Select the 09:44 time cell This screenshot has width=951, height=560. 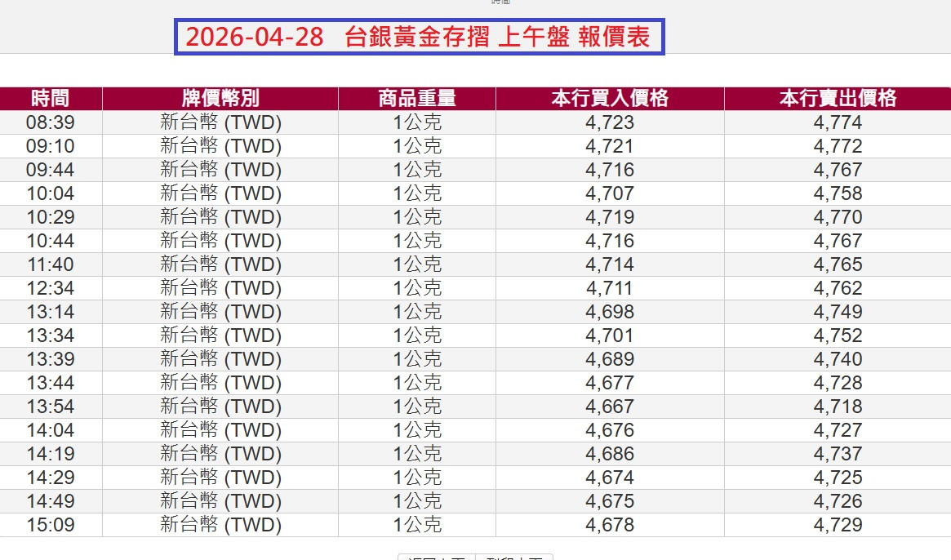51,170
